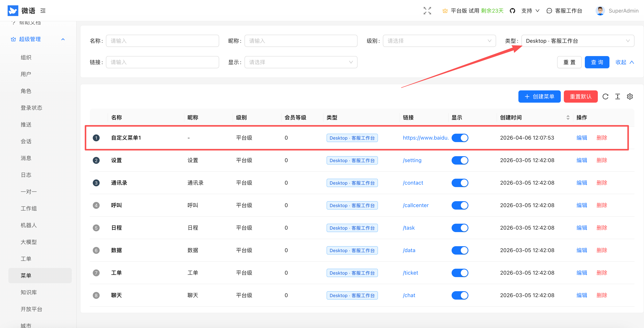
Task: Toggle display switch for 聊天 row
Action: pos(460,295)
